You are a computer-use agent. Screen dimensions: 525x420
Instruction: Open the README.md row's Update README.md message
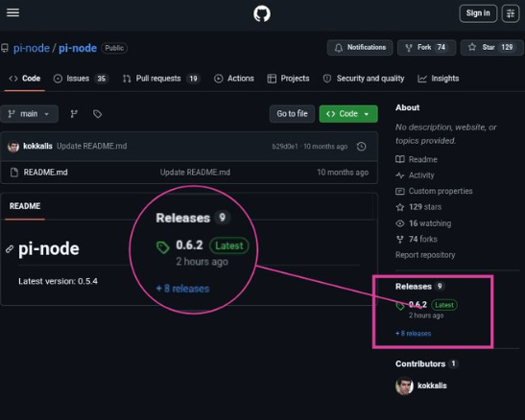click(195, 173)
